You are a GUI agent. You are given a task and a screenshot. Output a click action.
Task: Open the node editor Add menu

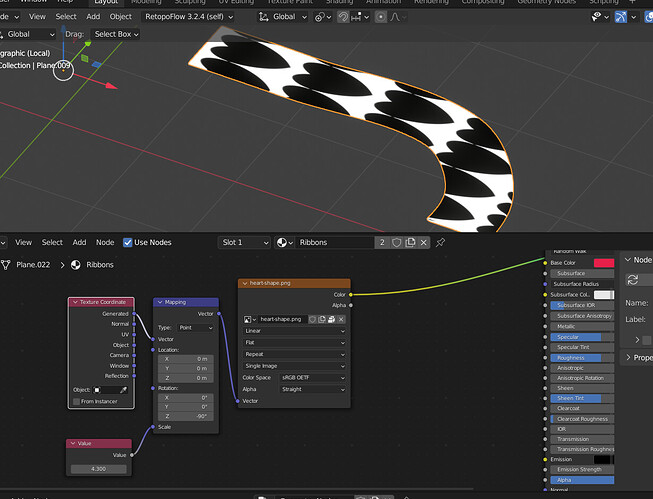pos(79,242)
